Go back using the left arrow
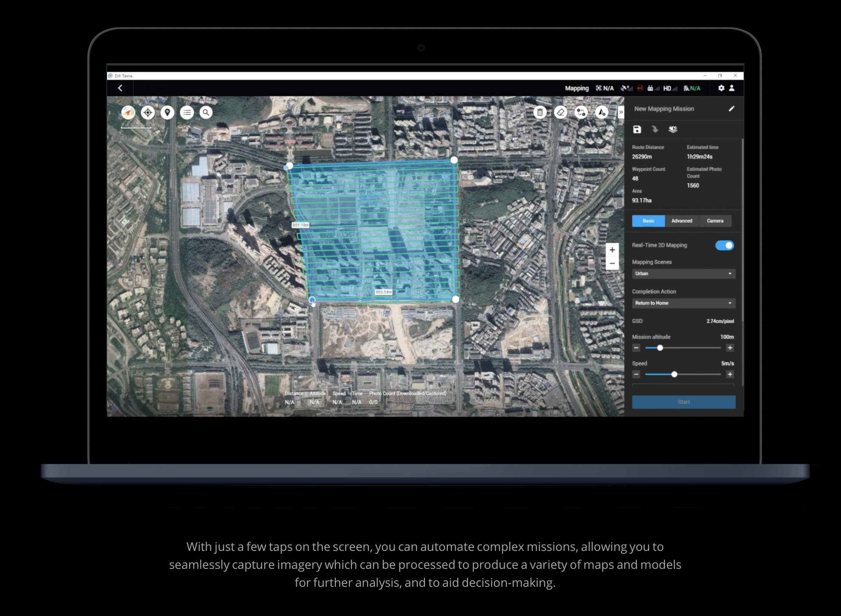Image resolution: width=841 pixels, height=616 pixels. point(120,88)
